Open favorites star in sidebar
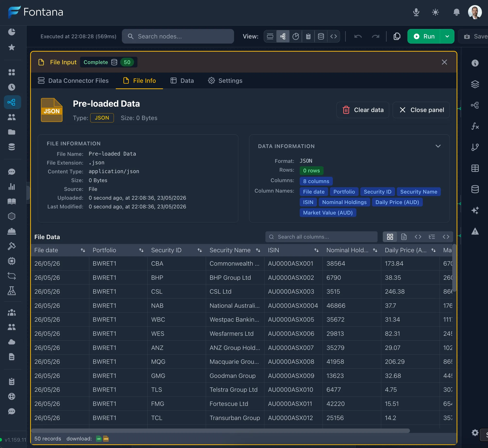The height and width of the screenshot is (448, 488). click(11, 47)
